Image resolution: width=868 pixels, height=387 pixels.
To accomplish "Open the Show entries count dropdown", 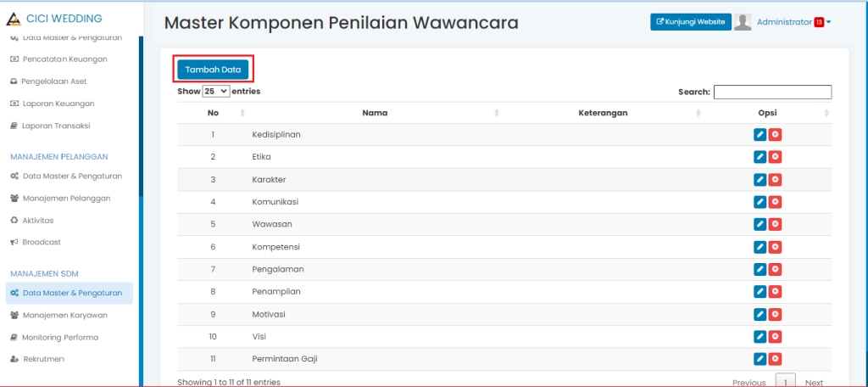I will [x=216, y=91].
